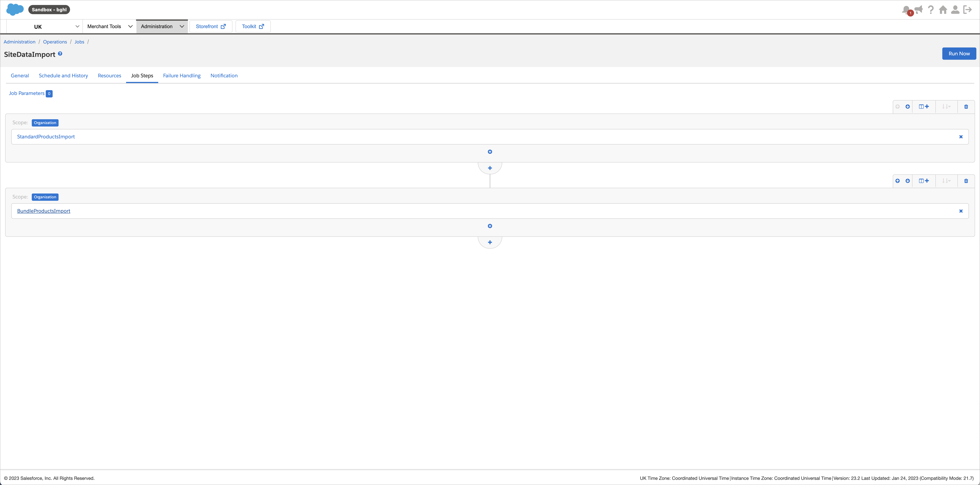Image resolution: width=980 pixels, height=485 pixels.
Task: Click the Run Now button
Action: [959, 54]
